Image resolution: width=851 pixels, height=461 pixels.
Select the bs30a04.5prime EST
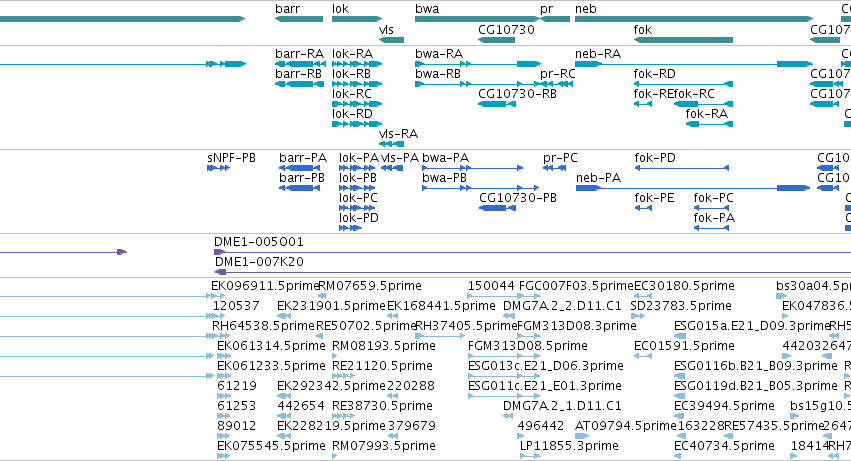coord(781,296)
